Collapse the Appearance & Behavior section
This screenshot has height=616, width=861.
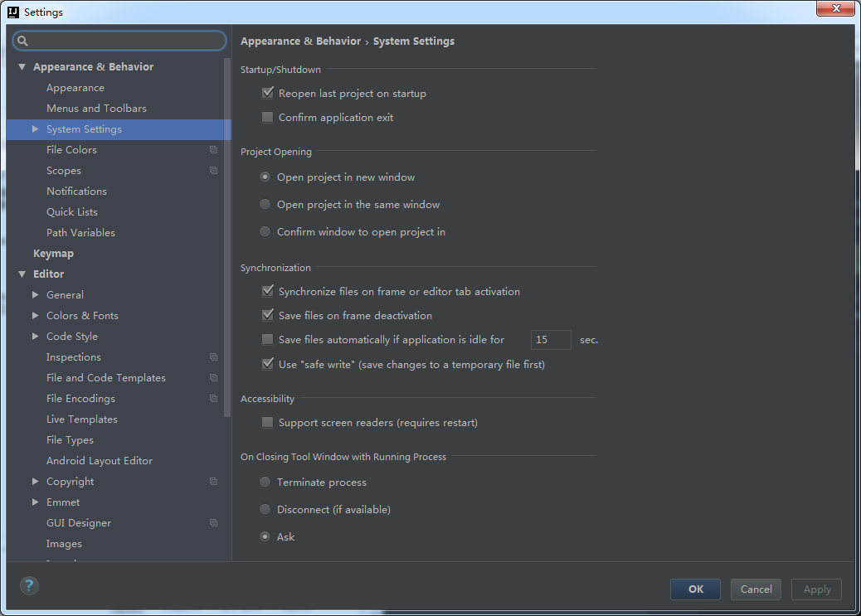click(22, 67)
